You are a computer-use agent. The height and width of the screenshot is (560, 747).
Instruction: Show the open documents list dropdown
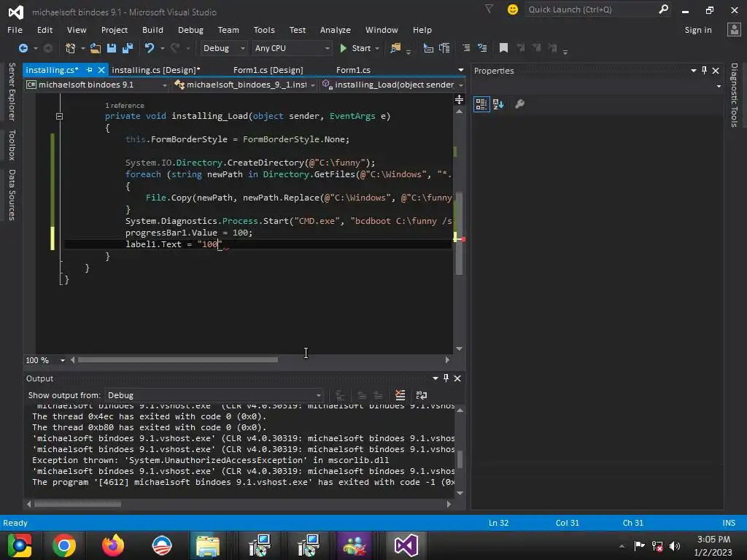[x=461, y=70]
